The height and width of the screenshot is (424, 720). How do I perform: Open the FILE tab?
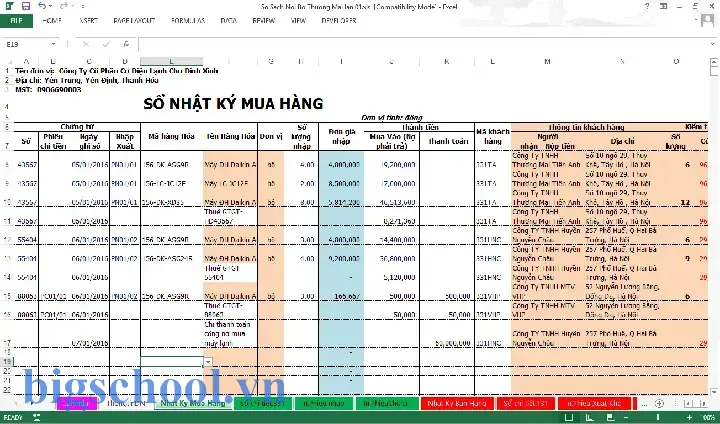tap(16, 21)
